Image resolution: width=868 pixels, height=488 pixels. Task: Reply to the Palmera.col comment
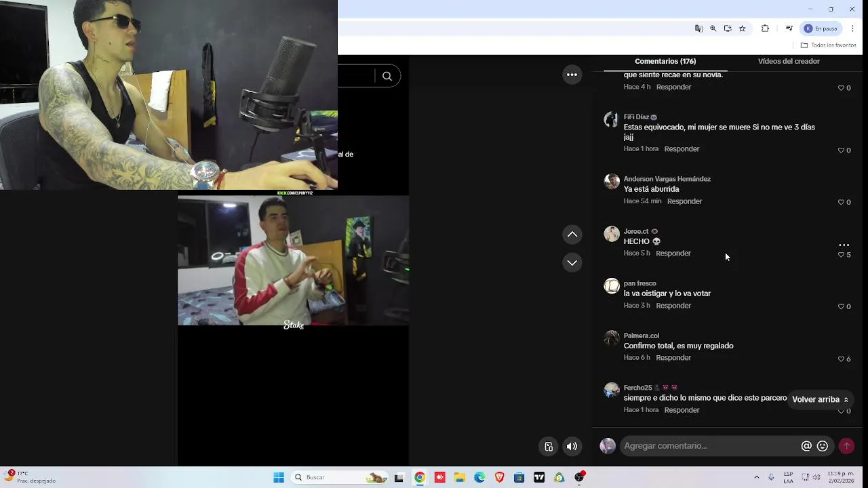(x=673, y=358)
